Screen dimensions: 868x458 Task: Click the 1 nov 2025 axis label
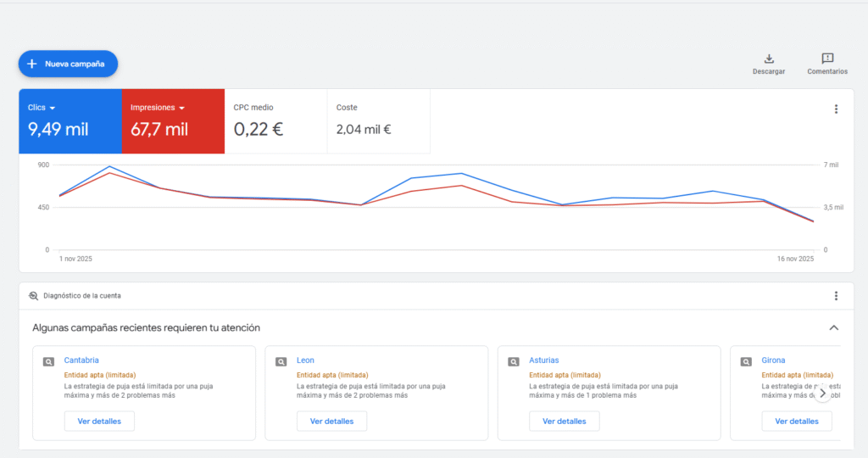75,259
